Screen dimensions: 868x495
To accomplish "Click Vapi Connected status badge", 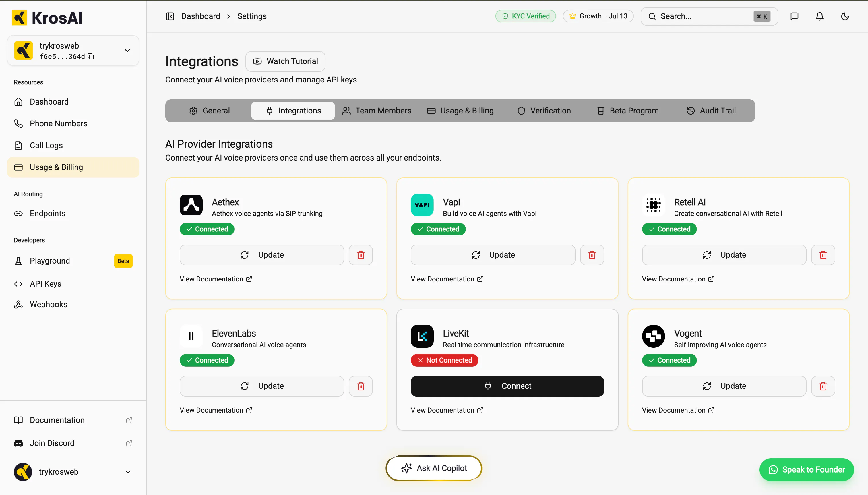I will click(438, 229).
